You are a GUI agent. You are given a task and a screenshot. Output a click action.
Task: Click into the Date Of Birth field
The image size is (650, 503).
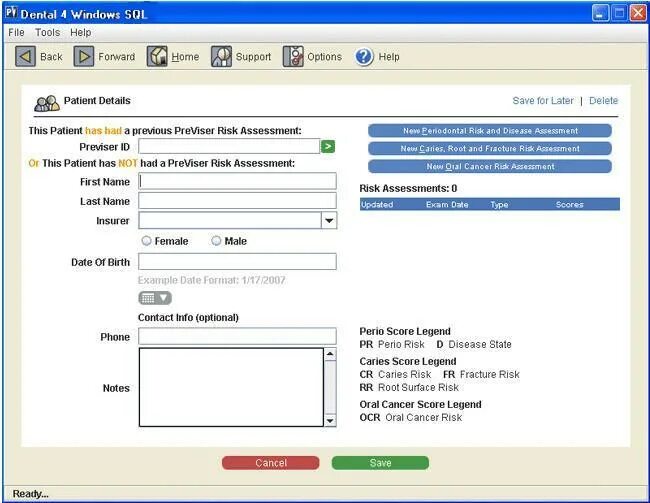[238, 262]
